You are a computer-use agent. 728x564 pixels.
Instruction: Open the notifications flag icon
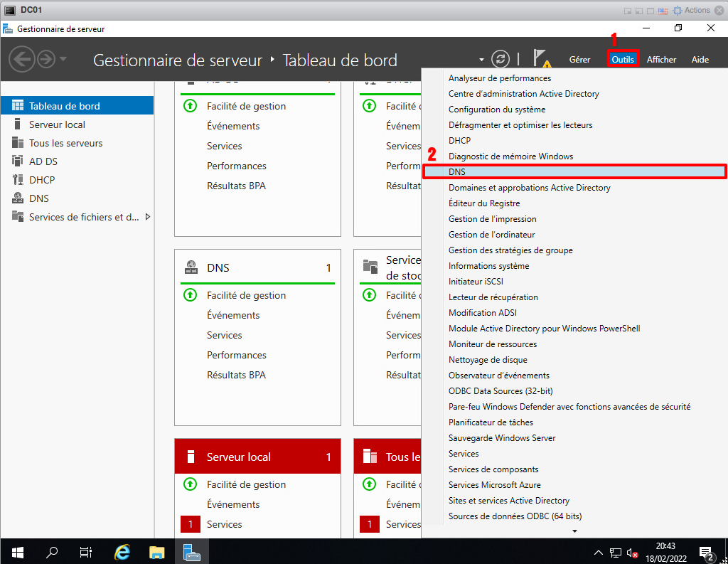(x=542, y=59)
